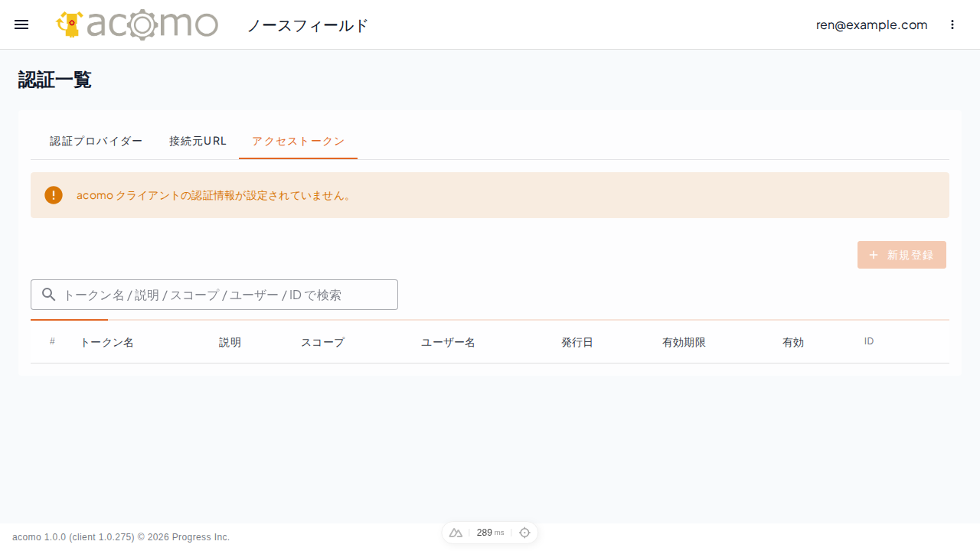This screenshot has width=980, height=551.
Task: Open Nuxt DevTools icon in bottom bar
Action: pos(456,533)
